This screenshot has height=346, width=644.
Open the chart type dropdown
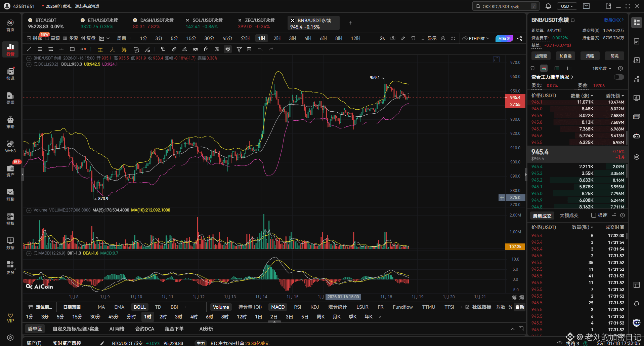click(x=104, y=38)
